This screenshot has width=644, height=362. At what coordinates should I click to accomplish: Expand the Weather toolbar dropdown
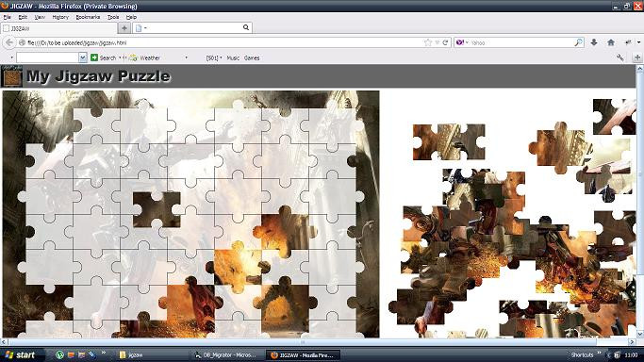click(x=186, y=58)
